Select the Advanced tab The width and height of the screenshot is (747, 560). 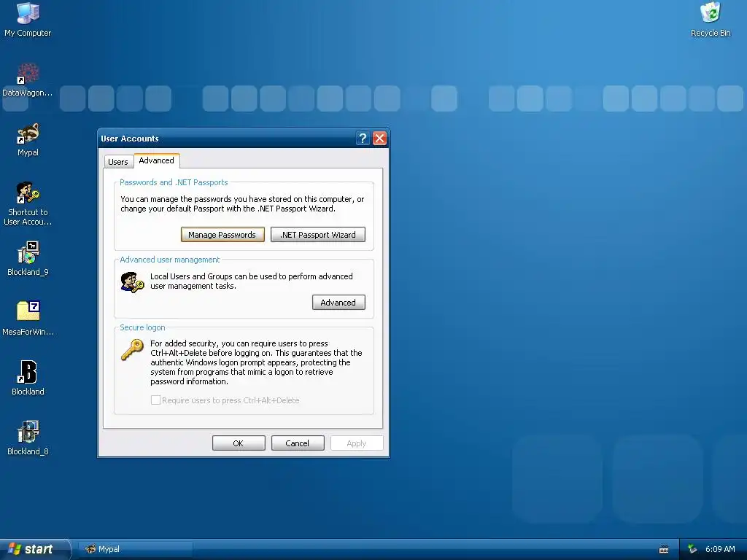coord(156,160)
